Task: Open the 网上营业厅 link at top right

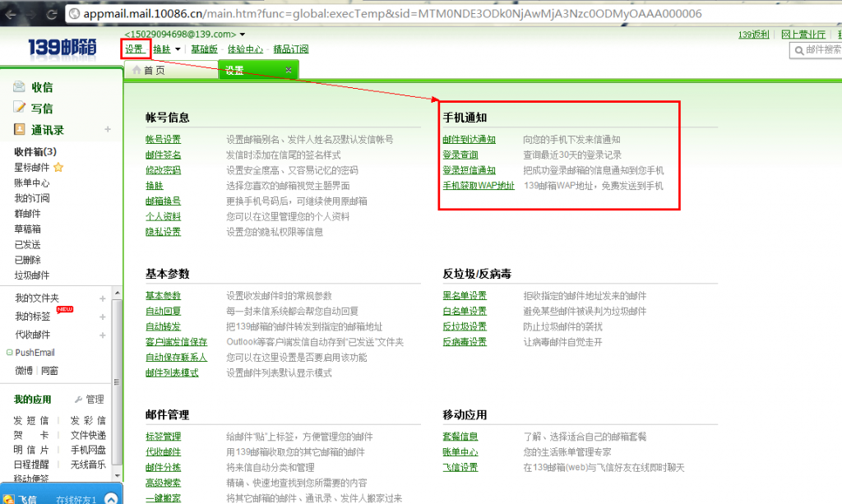Action: point(803,34)
